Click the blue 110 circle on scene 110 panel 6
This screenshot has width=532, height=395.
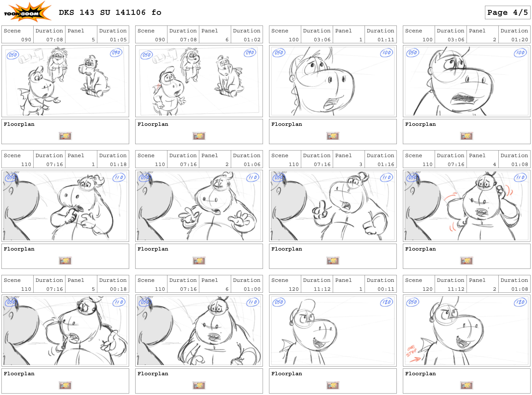coord(253,302)
